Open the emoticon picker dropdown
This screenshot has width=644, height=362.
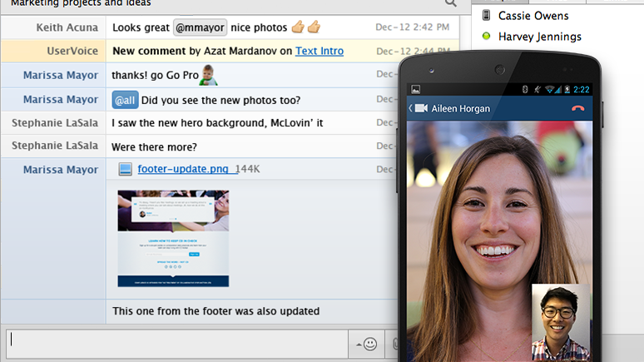click(x=366, y=344)
